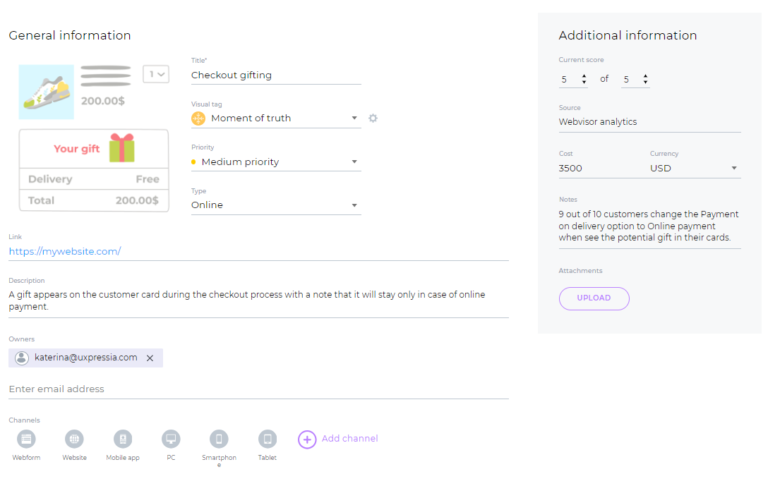This screenshot has height=486, width=768.
Task: Select the Website channel icon
Action: pos(75,439)
